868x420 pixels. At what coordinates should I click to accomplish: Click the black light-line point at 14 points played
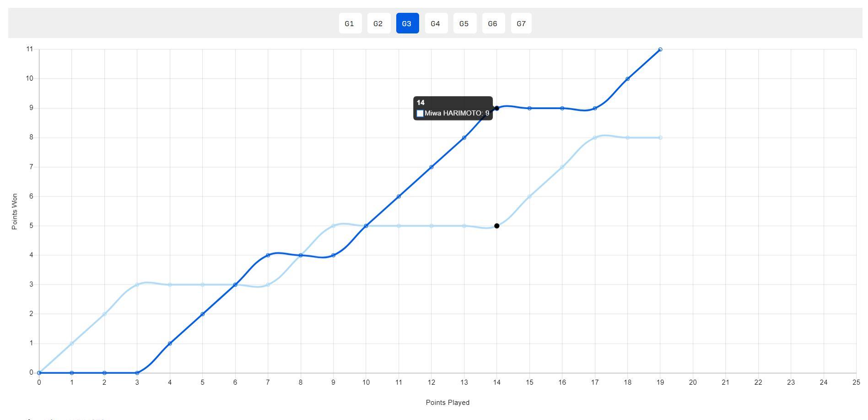coord(496,226)
